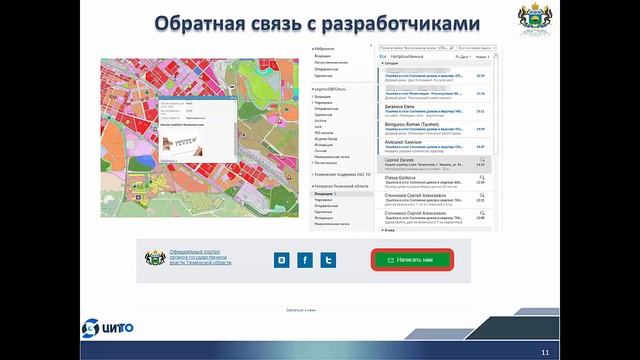Click the coat of arms beside the portal link

coord(155,258)
